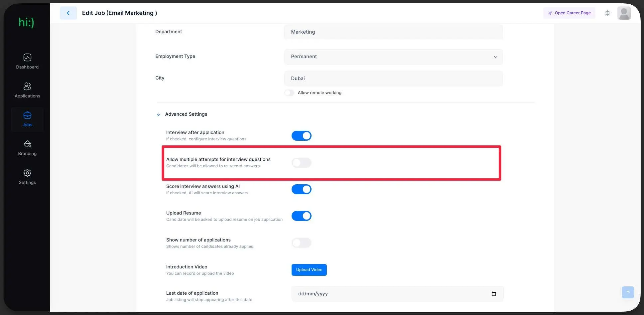Image resolution: width=644 pixels, height=315 pixels.
Task: Open the Dashboard icon in sidebar
Action: coord(27,58)
